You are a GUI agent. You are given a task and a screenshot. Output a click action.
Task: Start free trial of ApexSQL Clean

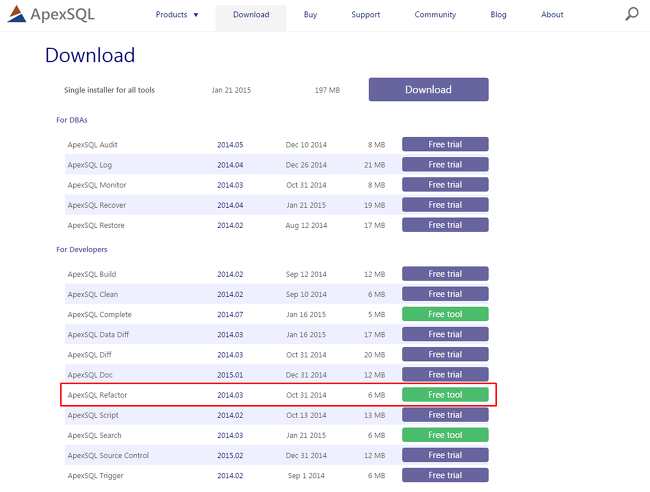tap(445, 294)
